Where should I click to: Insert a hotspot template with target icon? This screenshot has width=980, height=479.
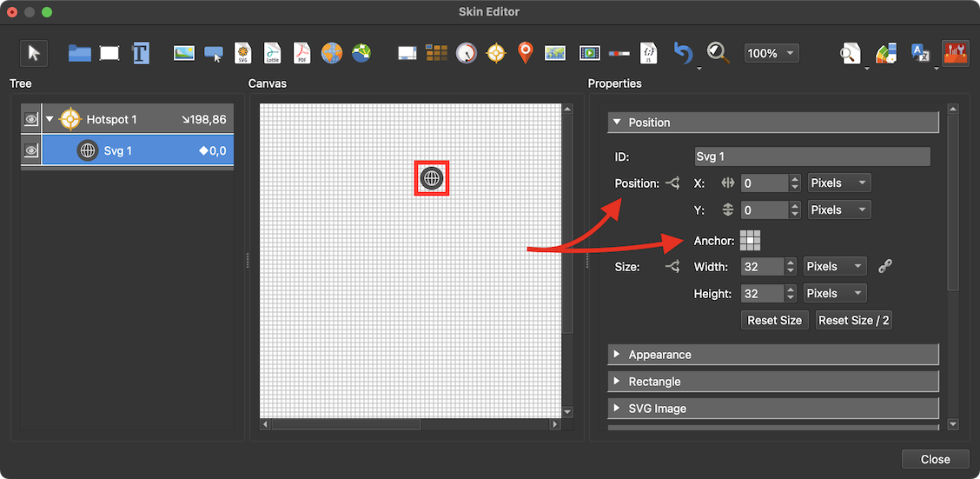[496, 53]
